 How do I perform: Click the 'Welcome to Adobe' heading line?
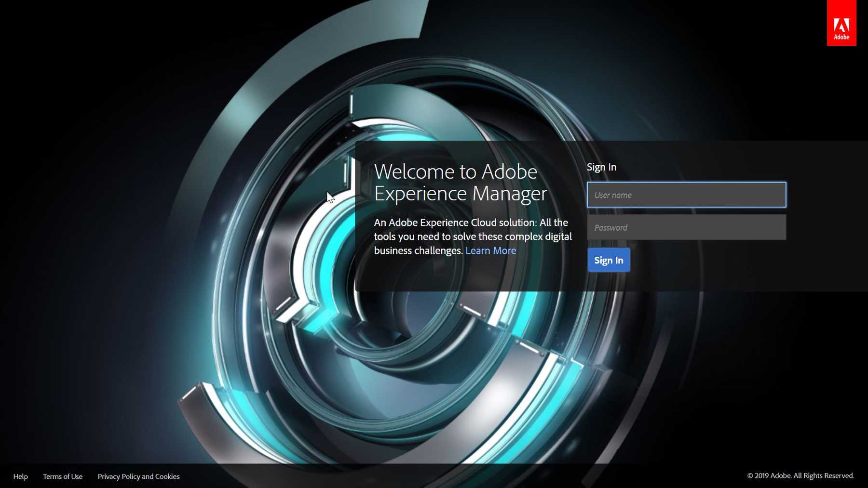(x=455, y=171)
